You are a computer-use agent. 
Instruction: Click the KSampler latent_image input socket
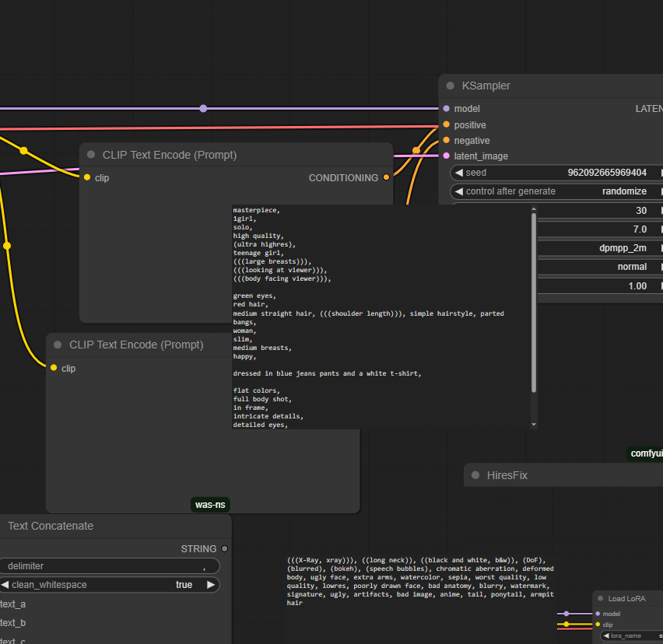[446, 156]
